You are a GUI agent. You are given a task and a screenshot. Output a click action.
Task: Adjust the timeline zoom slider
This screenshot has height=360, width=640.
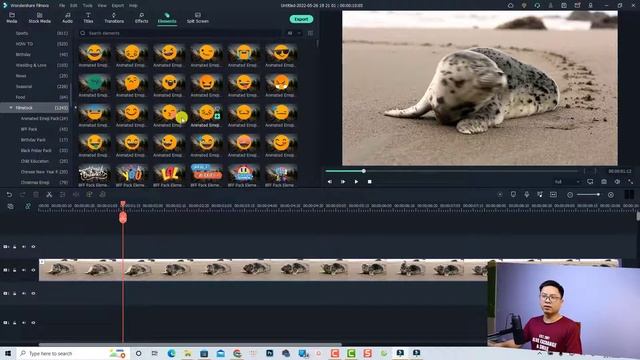589,195
